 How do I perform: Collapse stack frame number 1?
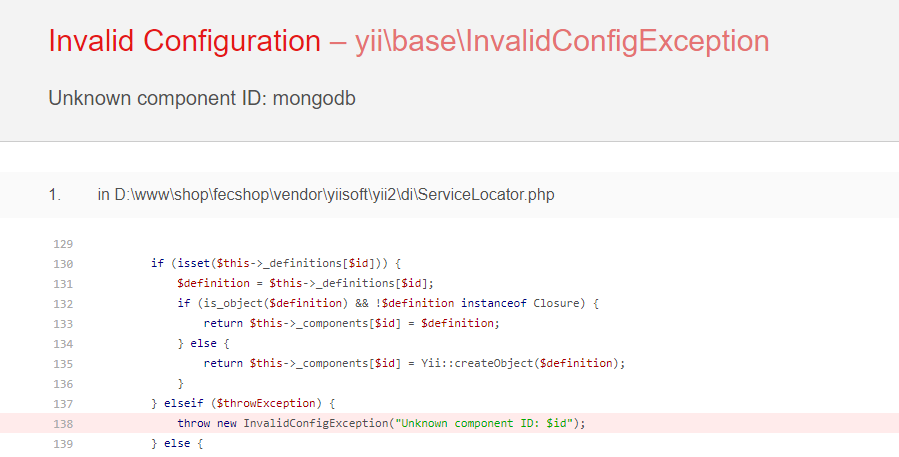coord(55,195)
